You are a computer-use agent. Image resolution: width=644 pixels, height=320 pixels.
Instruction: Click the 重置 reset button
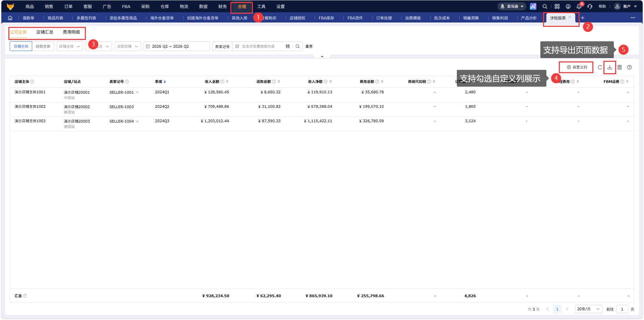(309, 46)
